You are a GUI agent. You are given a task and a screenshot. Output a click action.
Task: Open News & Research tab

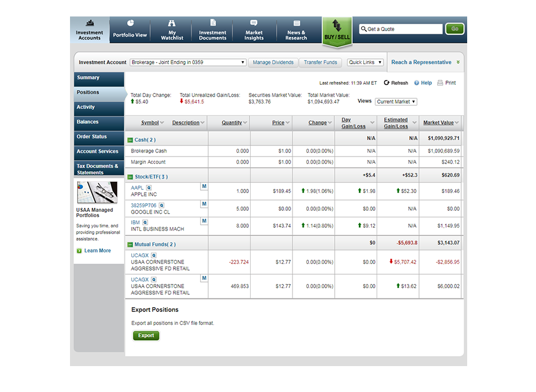point(297,30)
